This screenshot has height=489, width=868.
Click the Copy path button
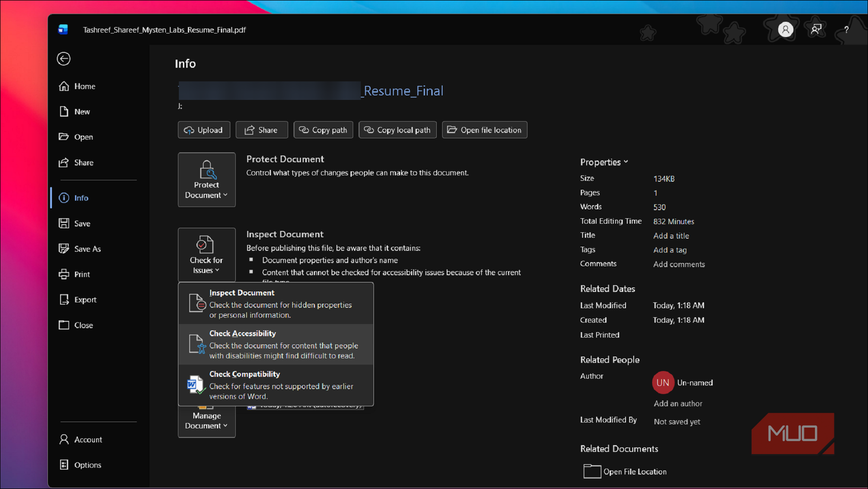(x=324, y=130)
